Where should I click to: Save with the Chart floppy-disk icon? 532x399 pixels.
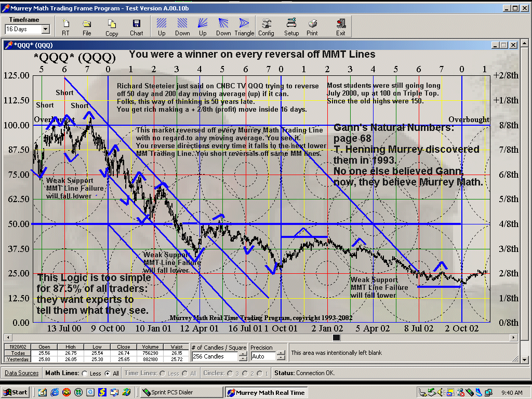[x=137, y=26]
